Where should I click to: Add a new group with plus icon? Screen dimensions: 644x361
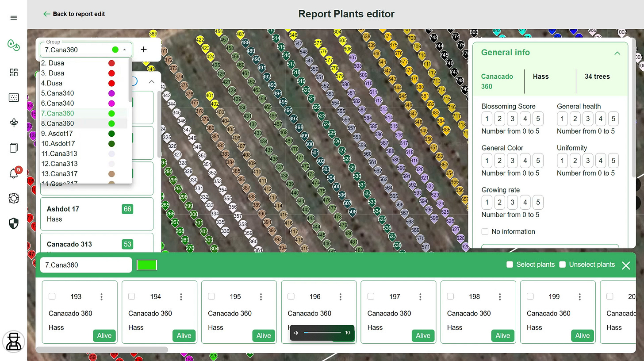(143, 50)
